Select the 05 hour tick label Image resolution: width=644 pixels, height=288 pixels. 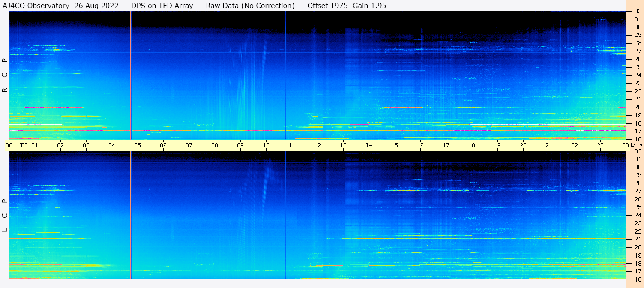(138, 145)
